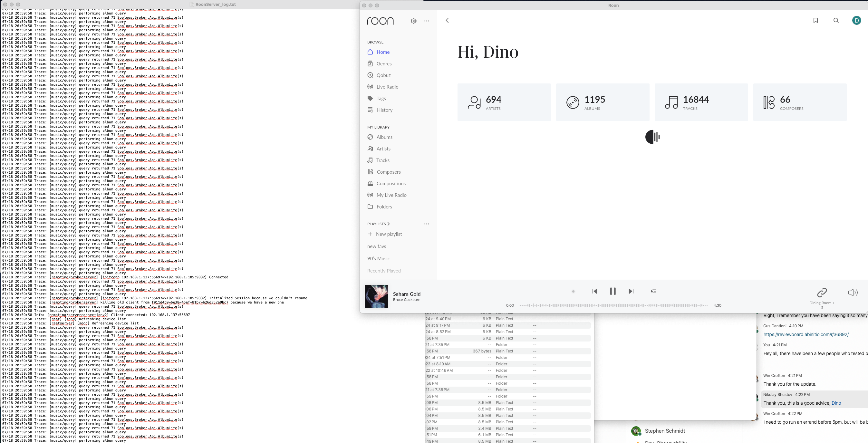Open the Roon search icon
This screenshot has width=868, height=443.
click(x=836, y=21)
